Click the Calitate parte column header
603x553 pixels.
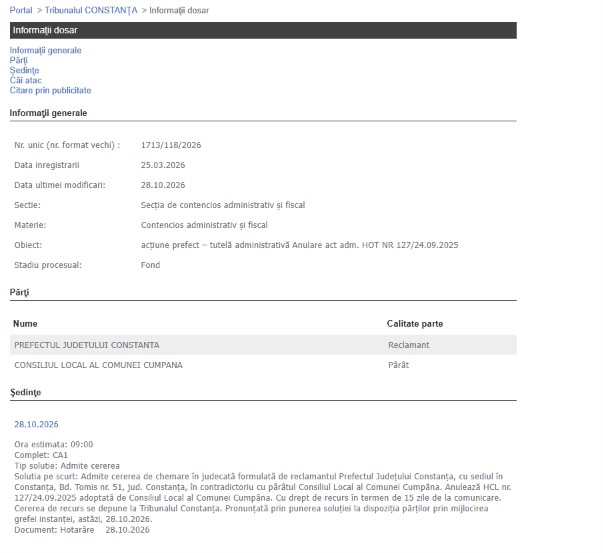(415, 324)
